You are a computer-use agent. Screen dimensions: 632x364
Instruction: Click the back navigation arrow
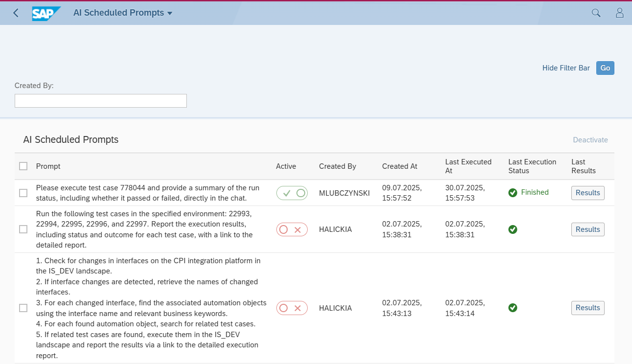tap(16, 13)
